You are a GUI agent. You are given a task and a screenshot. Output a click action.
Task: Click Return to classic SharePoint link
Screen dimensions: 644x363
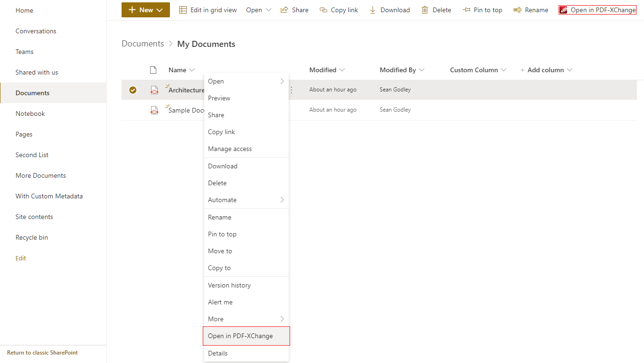click(x=42, y=353)
